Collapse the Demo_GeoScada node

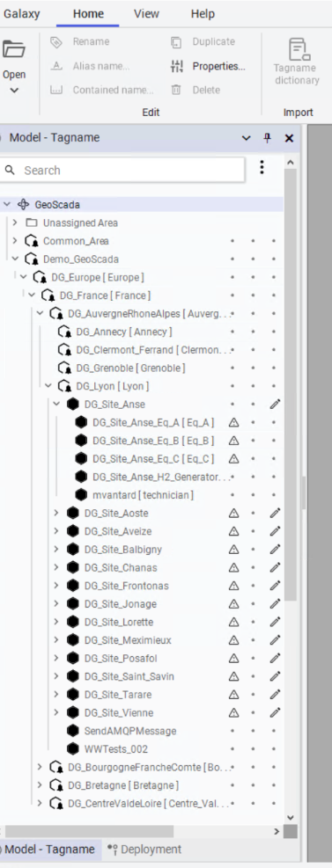point(15,259)
